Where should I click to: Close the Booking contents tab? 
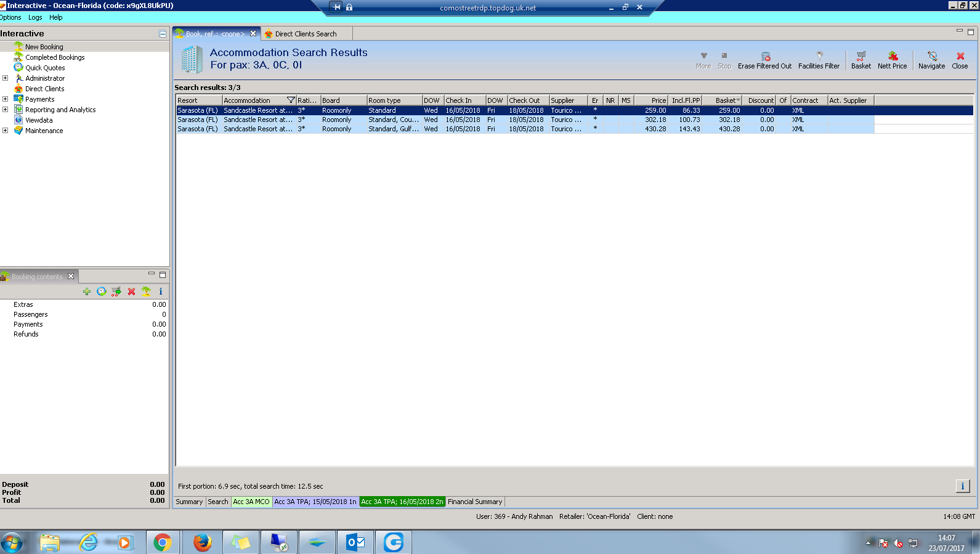(x=71, y=276)
